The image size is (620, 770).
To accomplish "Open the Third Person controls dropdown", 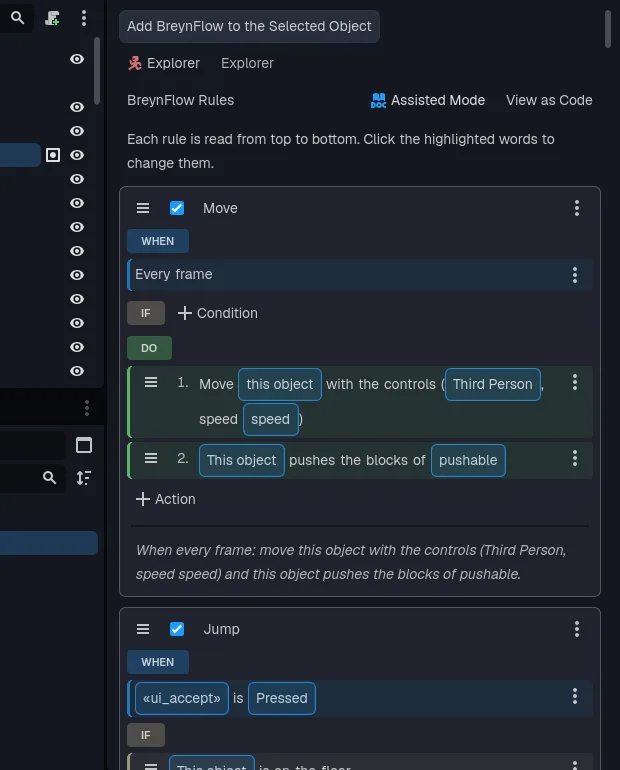I will [x=493, y=385].
